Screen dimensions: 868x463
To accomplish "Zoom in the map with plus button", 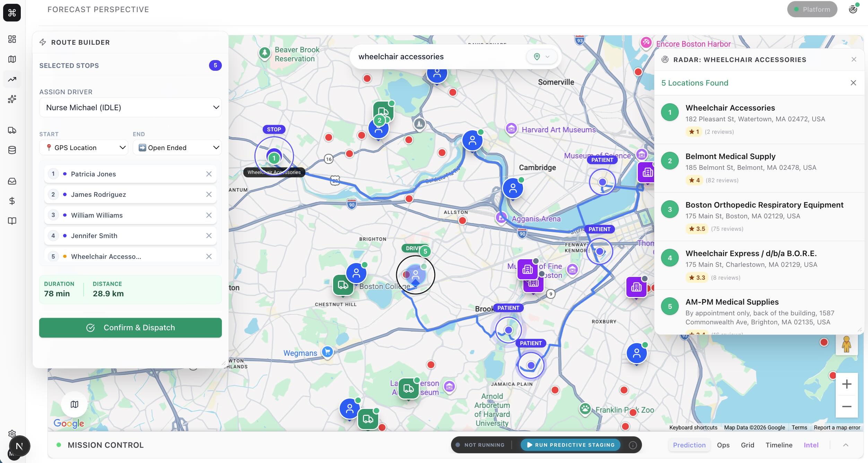I will pos(847,384).
